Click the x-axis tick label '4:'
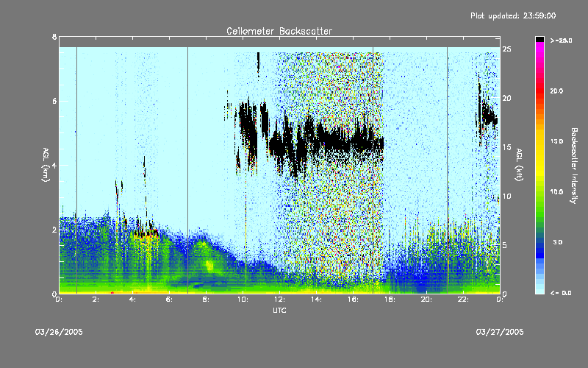Screen dimensions: 588x368 133,300
